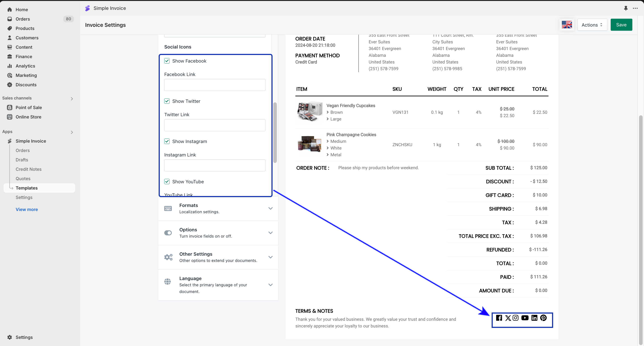Go to Analytics in the sidebar

25,66
